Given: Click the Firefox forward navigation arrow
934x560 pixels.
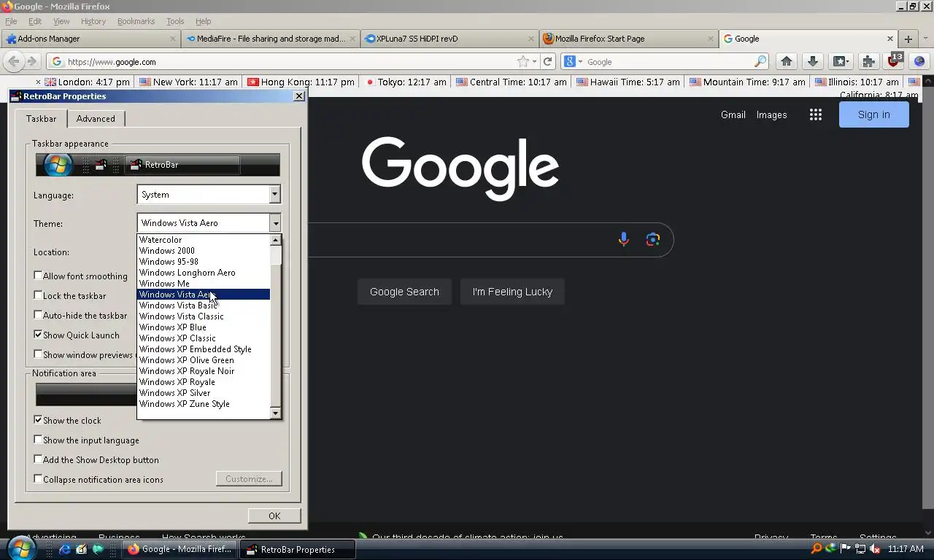Looking at the screenshot, I should [32, 61].
